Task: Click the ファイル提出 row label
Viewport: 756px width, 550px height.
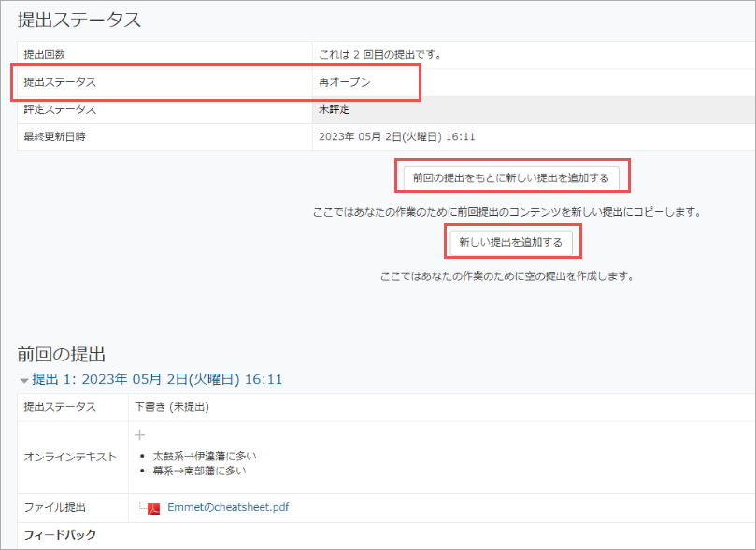Action: (x=54, y=508)
